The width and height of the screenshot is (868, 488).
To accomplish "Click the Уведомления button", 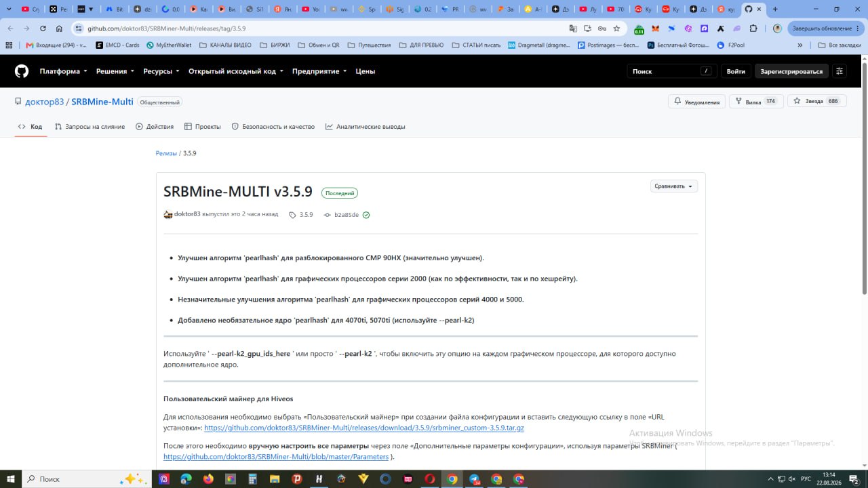I will (x=696, y=102).
